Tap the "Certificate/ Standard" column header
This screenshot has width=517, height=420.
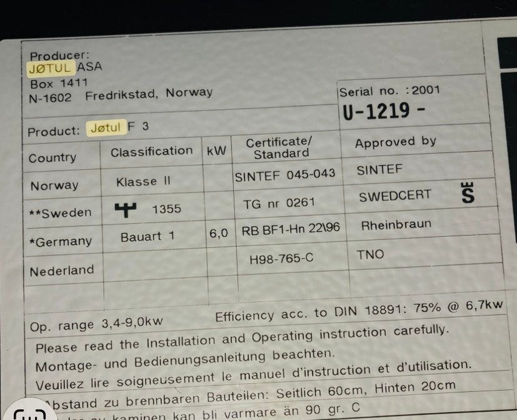coord(279,148)
